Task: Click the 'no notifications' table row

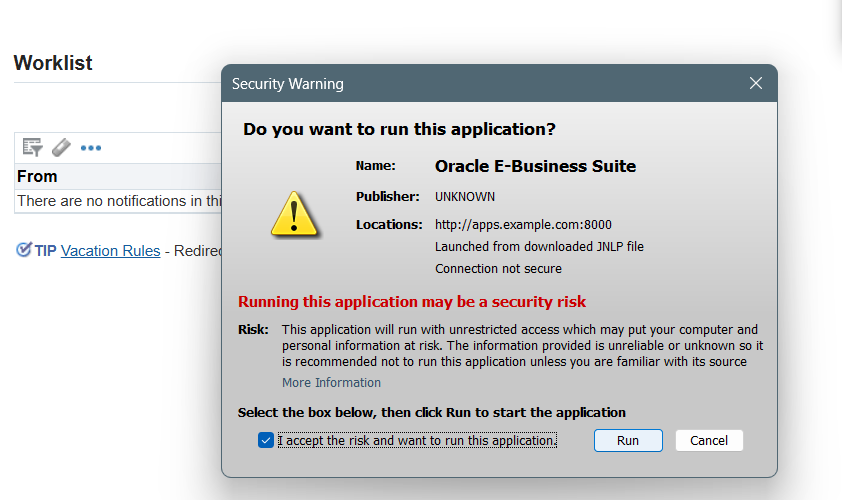Action: [119, 201]
